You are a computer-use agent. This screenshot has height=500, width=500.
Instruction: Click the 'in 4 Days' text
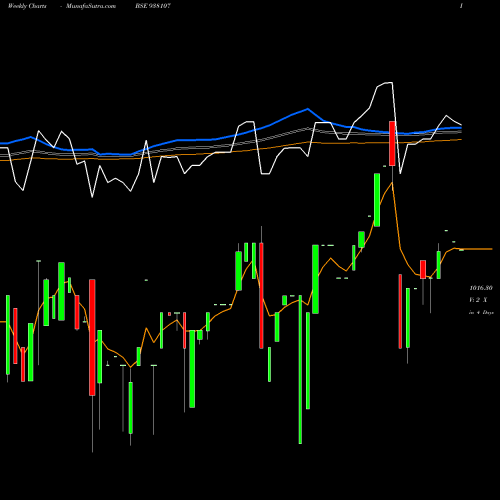[481, 313]
